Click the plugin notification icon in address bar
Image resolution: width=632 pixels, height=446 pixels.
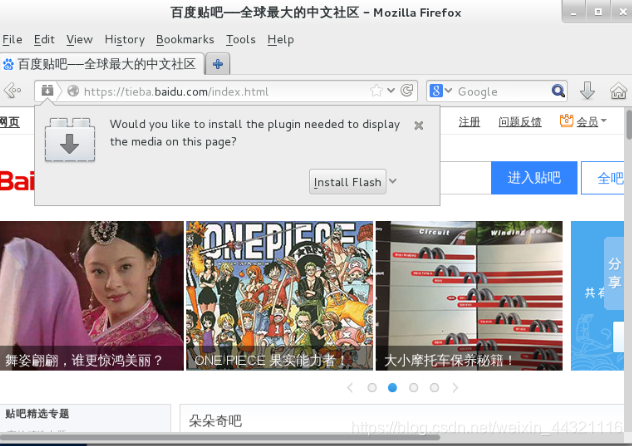pyautogui.click(x=47, y=91)
